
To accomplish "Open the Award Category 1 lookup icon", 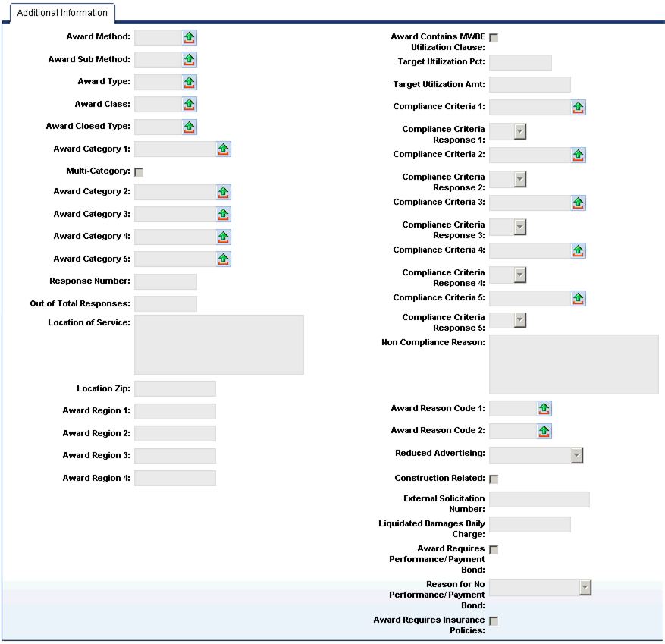I will click(223, 149).
